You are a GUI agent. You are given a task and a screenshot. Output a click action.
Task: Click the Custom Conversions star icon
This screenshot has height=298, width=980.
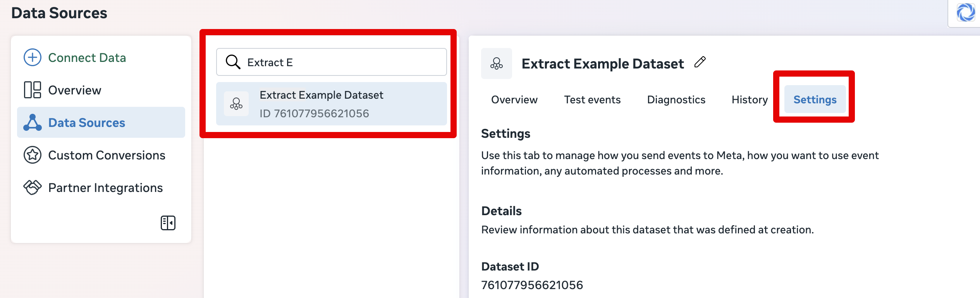[33, 155]
